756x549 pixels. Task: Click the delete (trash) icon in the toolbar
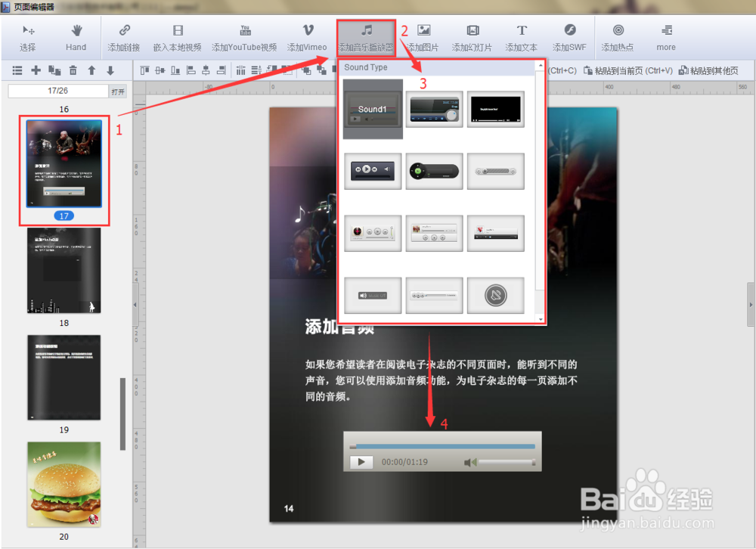(72, 70)
